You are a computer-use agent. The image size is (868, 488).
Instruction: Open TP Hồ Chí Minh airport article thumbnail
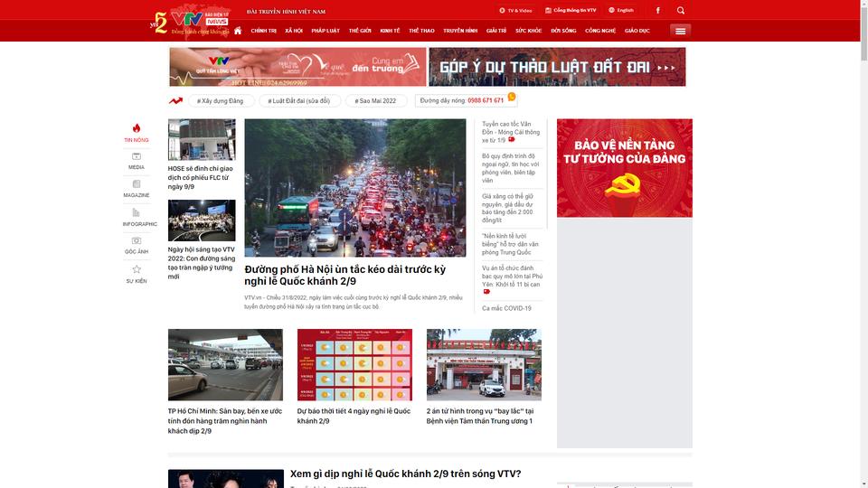(225, 364)
